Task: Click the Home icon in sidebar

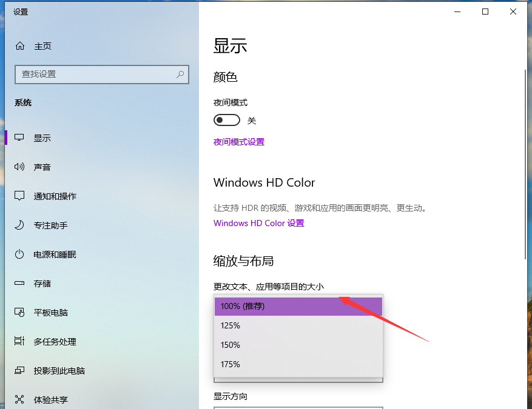Action: [20, 46]
